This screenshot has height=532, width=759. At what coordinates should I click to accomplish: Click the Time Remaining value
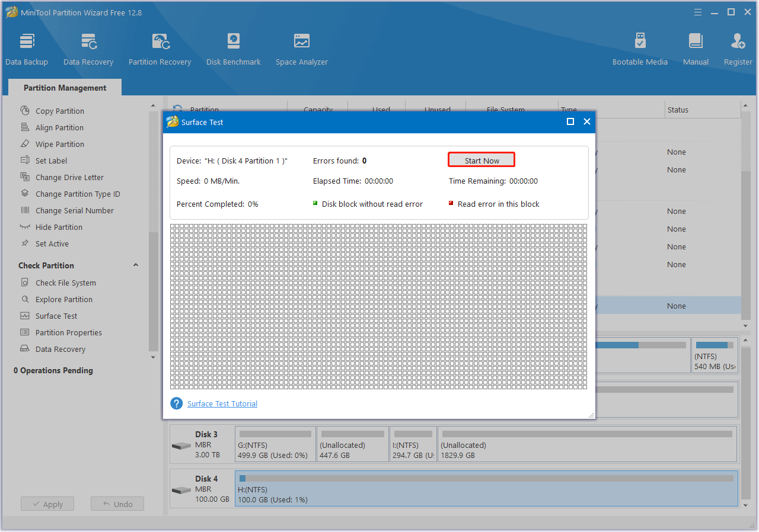pos(524,181)
